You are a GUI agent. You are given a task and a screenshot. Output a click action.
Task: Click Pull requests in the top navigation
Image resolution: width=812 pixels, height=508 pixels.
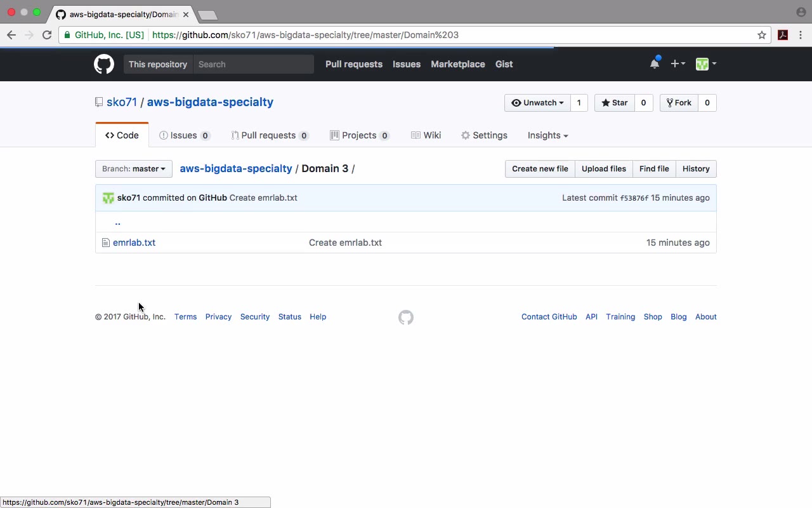pos(354,64)
